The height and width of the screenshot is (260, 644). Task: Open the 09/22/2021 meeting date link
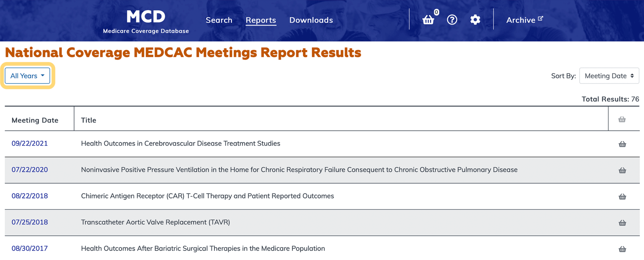(30, 143)
